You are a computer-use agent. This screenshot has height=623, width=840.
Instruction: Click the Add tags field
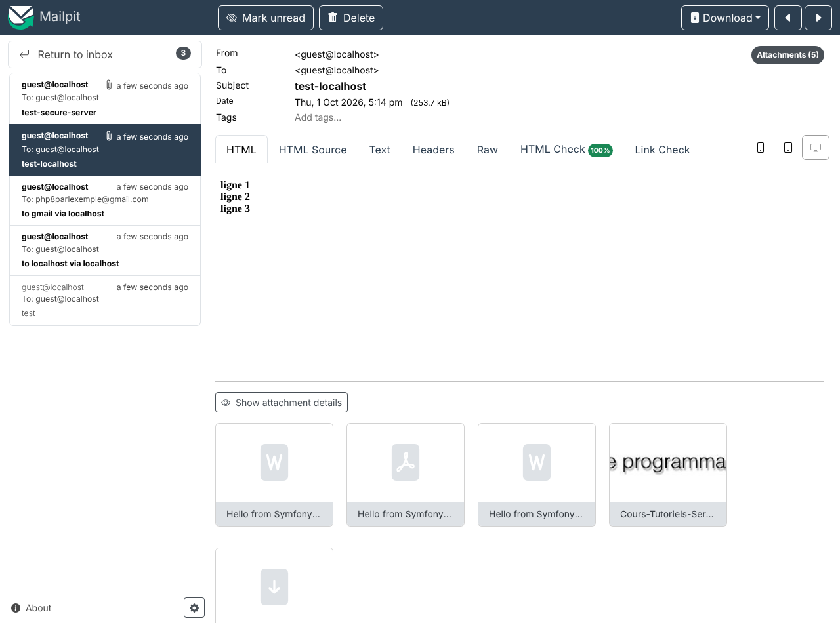pyautogui.click(x=318, y=117)
